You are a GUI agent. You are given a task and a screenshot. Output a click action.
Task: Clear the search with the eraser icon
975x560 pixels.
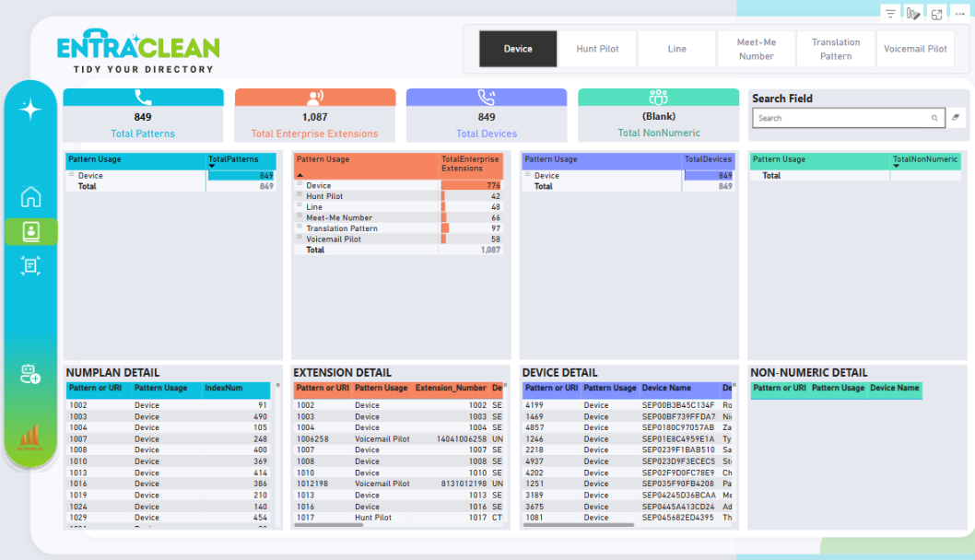956,118
